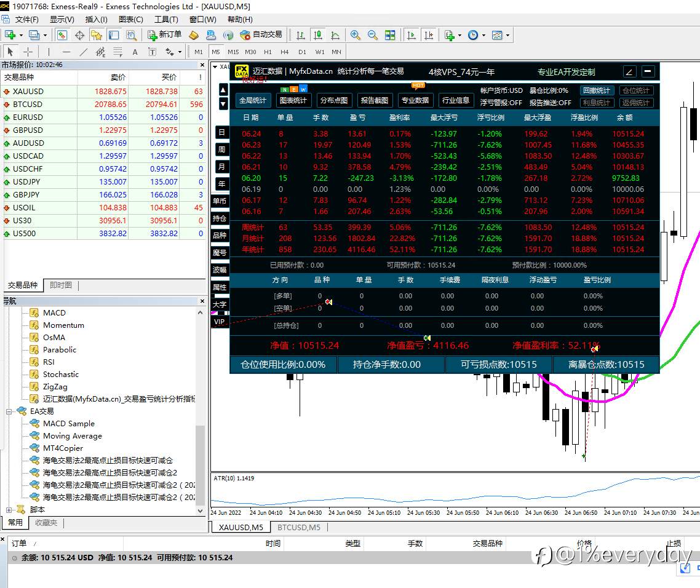
Task: Select XAUUSD in Market Watch
Action: (103, 91)
